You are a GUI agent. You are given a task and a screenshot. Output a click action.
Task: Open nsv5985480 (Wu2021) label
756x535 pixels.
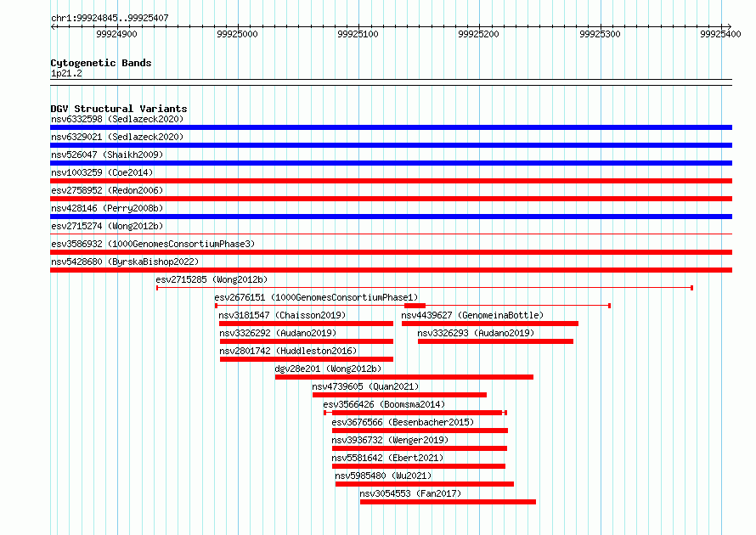click(x=383, y=476)
